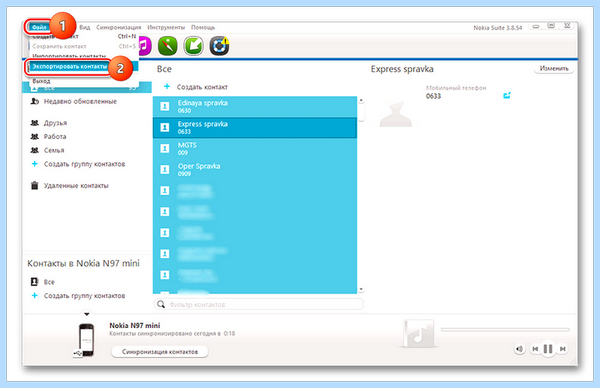Open the Вид menu
Image resolution: width=600 pixels, height=388 pixels.
(85, 28)
